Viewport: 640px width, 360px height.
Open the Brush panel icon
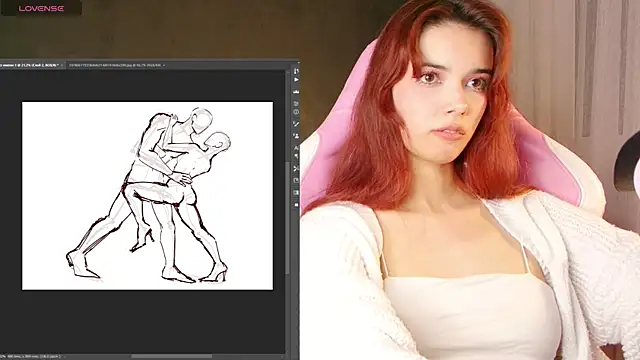click(x=296, y=124)
